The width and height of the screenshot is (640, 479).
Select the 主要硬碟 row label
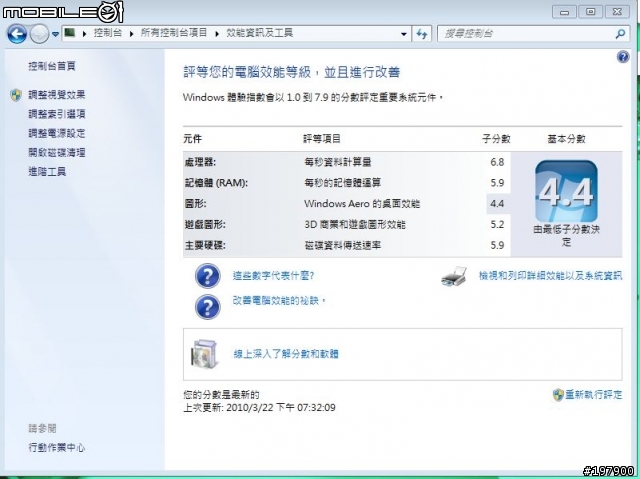(x=205, y=246)
